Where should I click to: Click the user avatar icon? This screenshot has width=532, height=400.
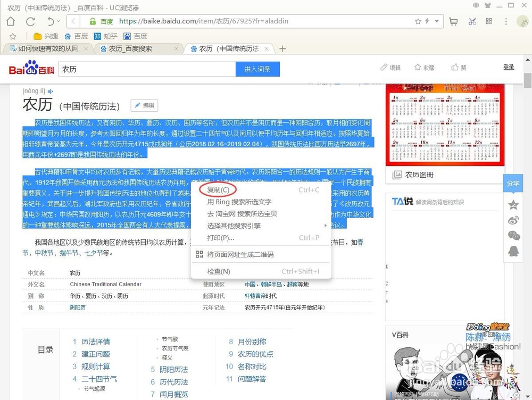coord(522,21)
